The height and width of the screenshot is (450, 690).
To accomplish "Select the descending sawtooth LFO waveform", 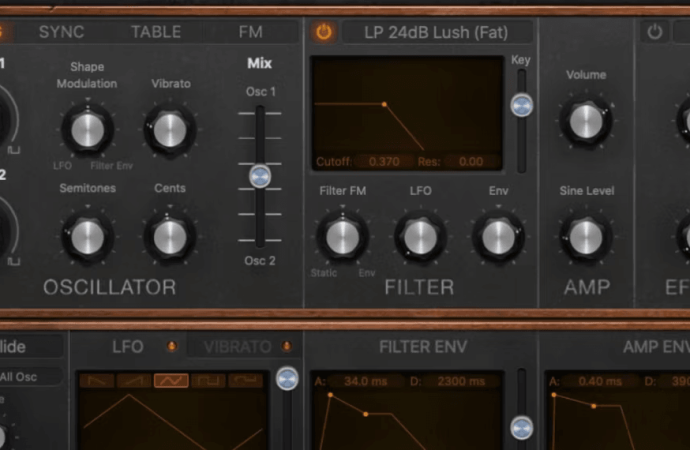I will [97, 380].
